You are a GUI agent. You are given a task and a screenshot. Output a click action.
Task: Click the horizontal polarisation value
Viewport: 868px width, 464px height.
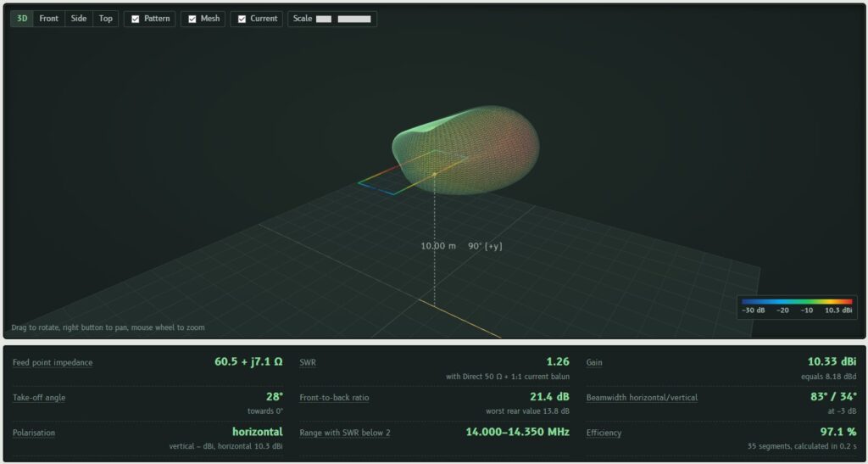(x=258, y=432)
